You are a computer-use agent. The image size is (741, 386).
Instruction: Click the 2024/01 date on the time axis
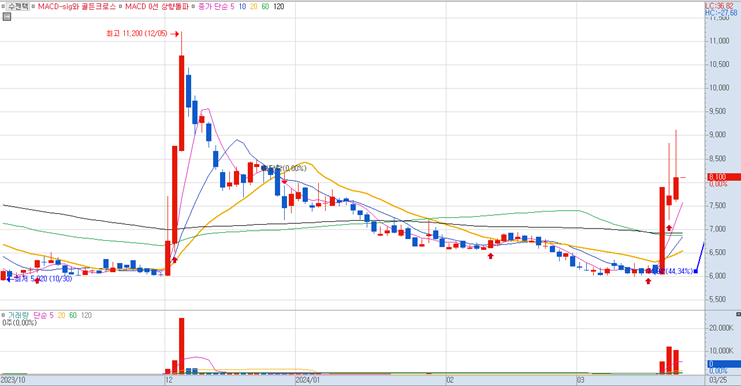click(308, 380)
